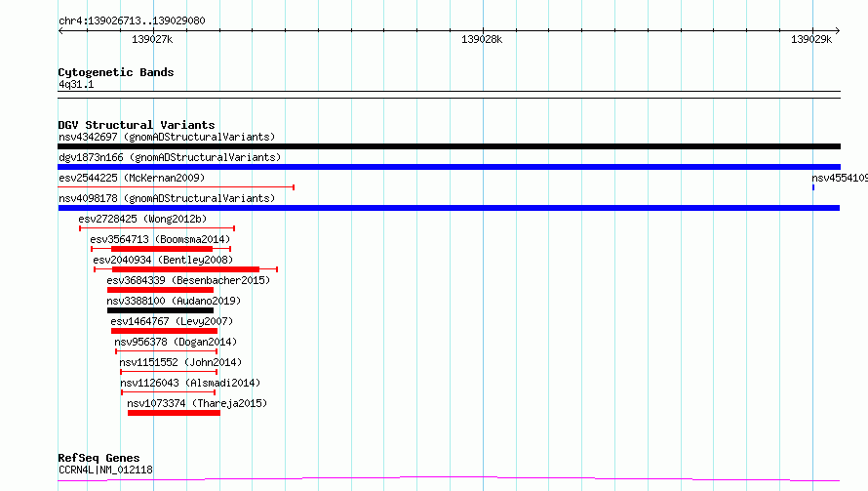This screenshot has width=868, height=491.
Task: Open variant label esv3564713 (Boomsma2014)
Action: pyautogui.click(x=160, y=239)
